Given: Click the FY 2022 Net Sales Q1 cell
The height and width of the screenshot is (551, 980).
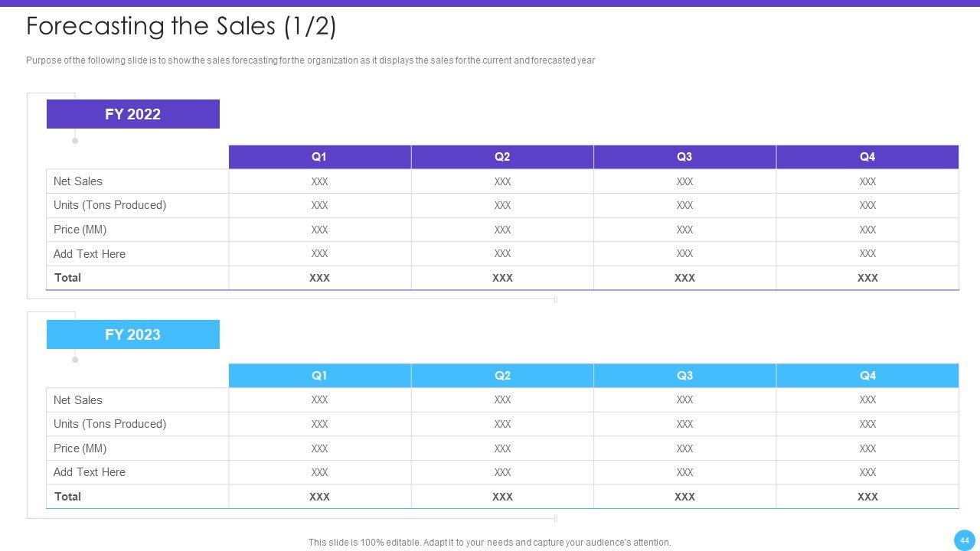Looking at the screenshot, I should pos(319,181).
